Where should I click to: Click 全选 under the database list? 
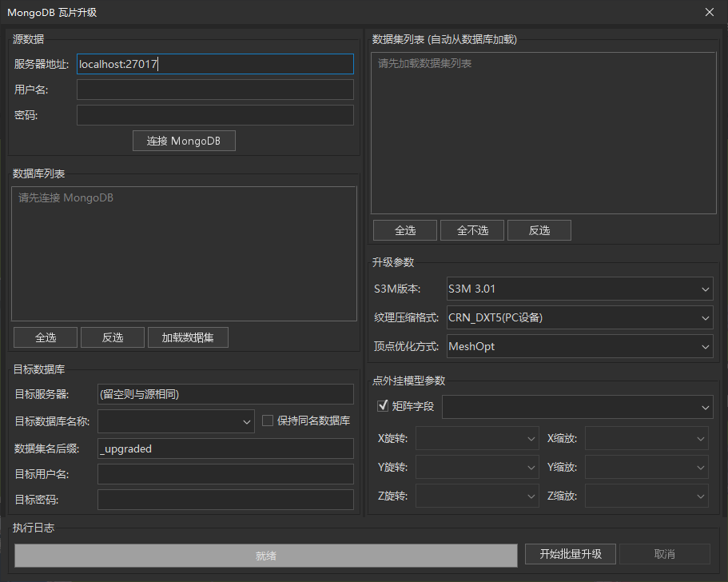tap(46, 337)
